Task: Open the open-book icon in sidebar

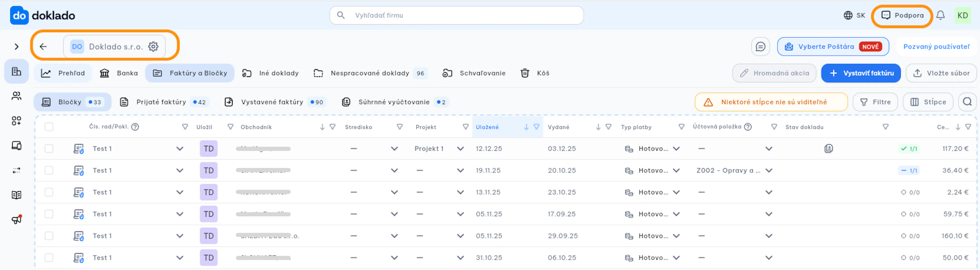Action: tap(16, 195)
